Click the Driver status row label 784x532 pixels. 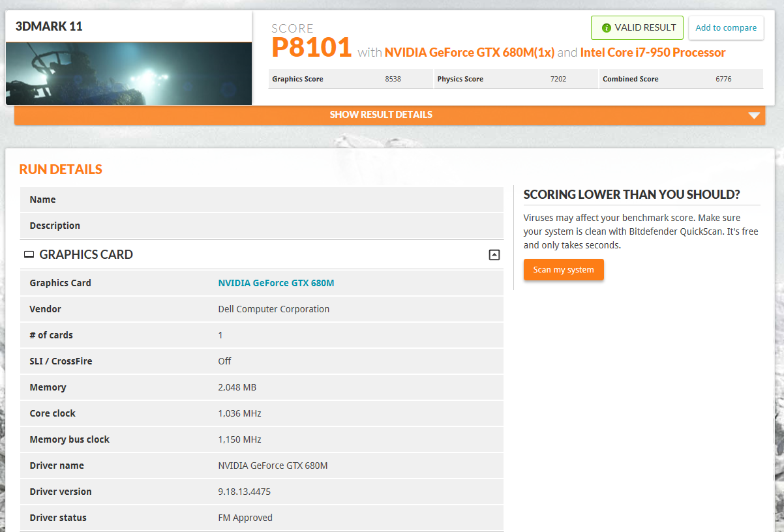pos(58,518)
